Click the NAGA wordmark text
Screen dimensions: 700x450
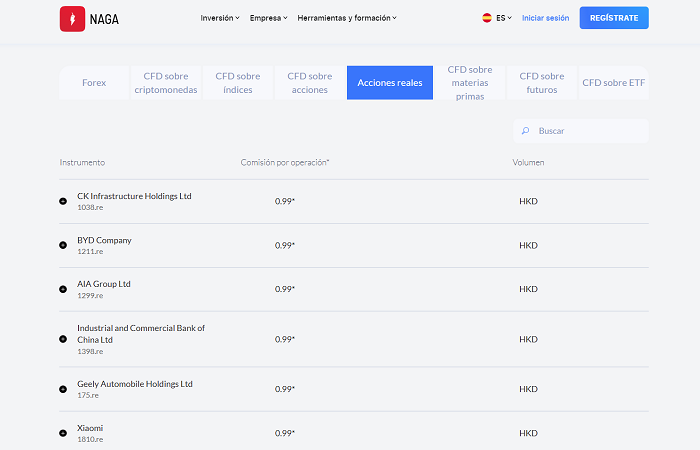[104, 19]
